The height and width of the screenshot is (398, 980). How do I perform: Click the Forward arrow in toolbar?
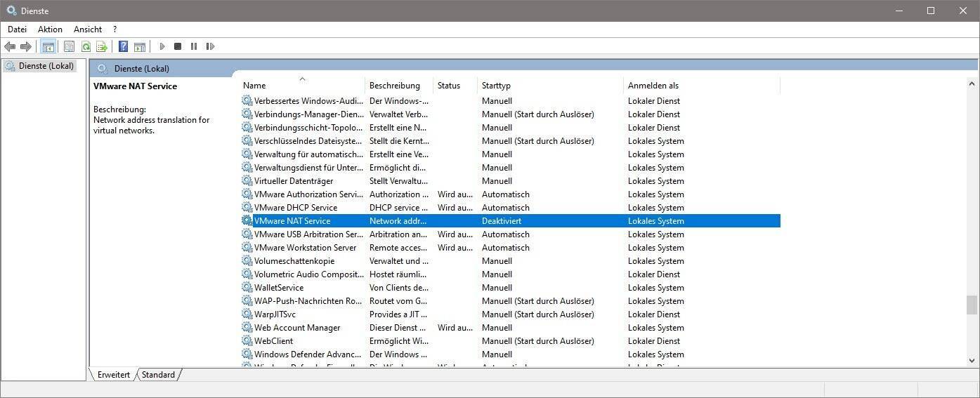pyautogui.click(x=26, y=46)
